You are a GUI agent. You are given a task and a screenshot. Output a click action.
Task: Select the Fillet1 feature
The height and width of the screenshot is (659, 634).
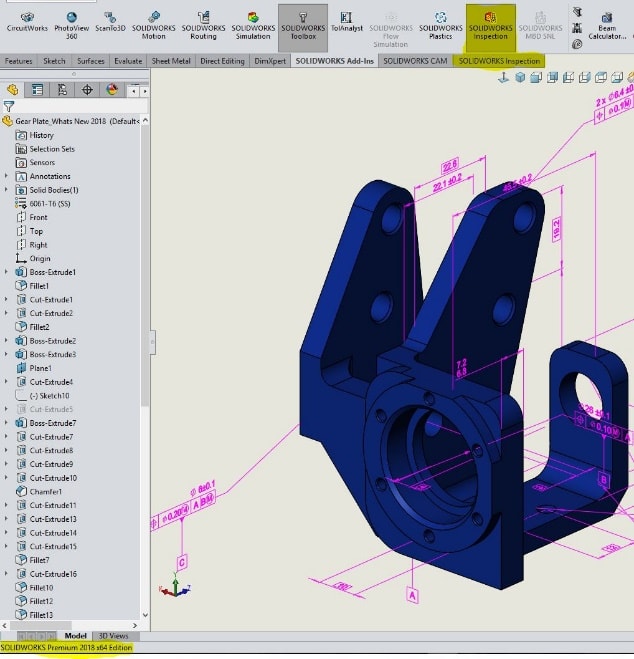pyautogui.click(x=32, y=286)
